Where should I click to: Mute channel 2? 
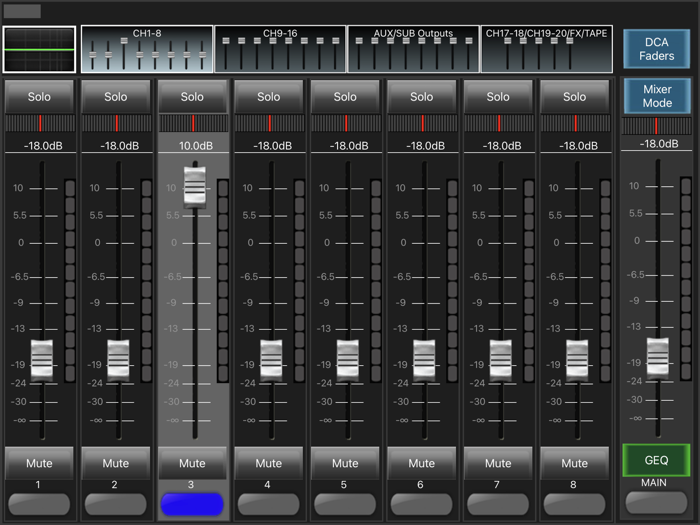[116, 463]
